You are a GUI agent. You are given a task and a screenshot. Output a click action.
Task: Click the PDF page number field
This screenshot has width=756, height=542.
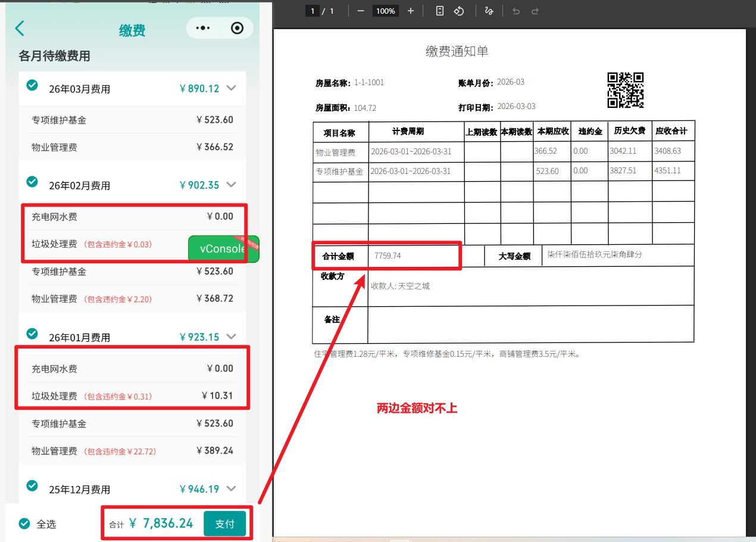click(x=313, y=11)
